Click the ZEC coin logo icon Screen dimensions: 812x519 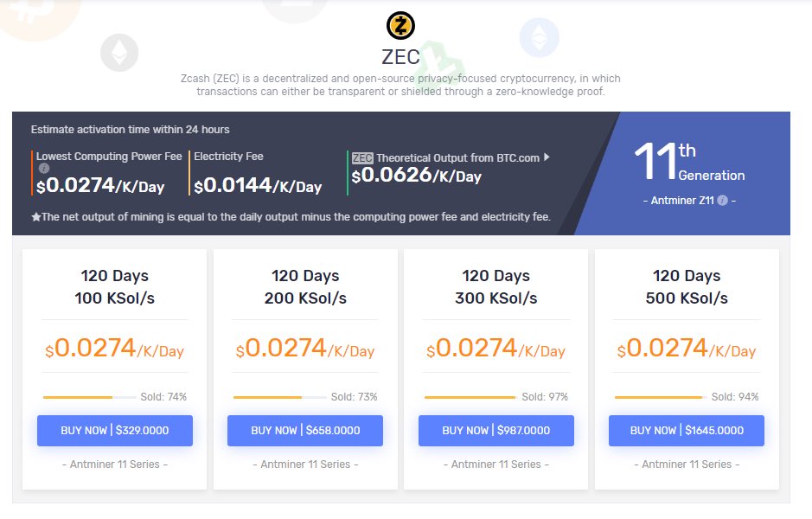click(400, 25)
